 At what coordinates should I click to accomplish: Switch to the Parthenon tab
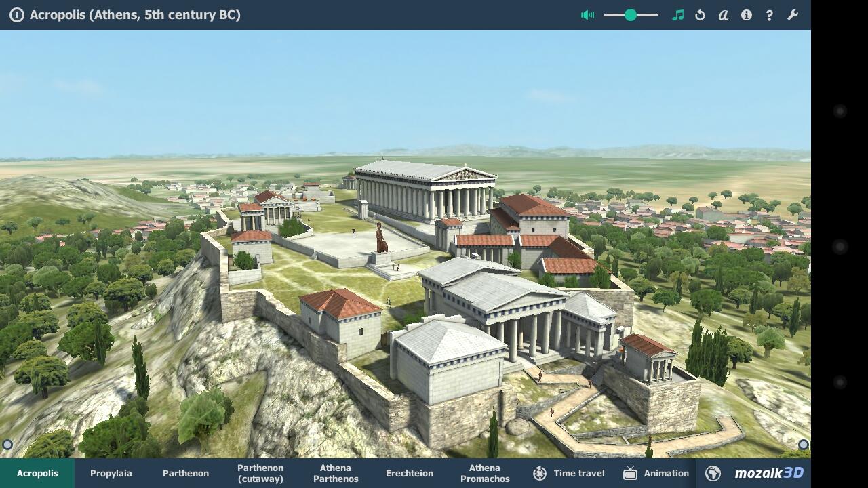pos(186,473)
